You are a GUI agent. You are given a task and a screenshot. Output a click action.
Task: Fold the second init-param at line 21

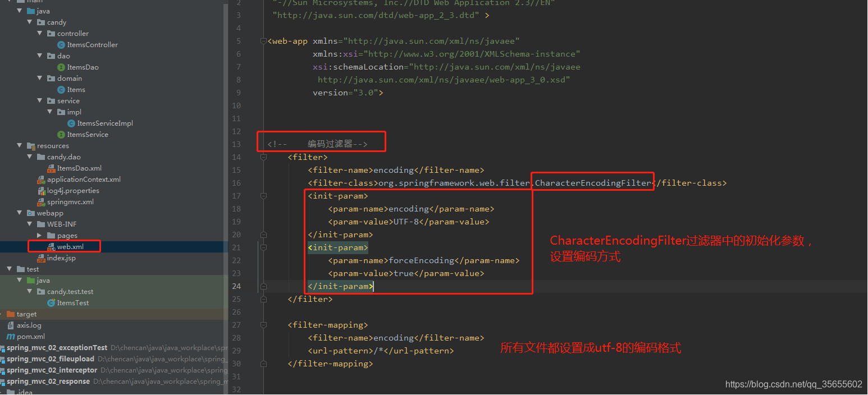pyautogui.click(x=263, y=247)
